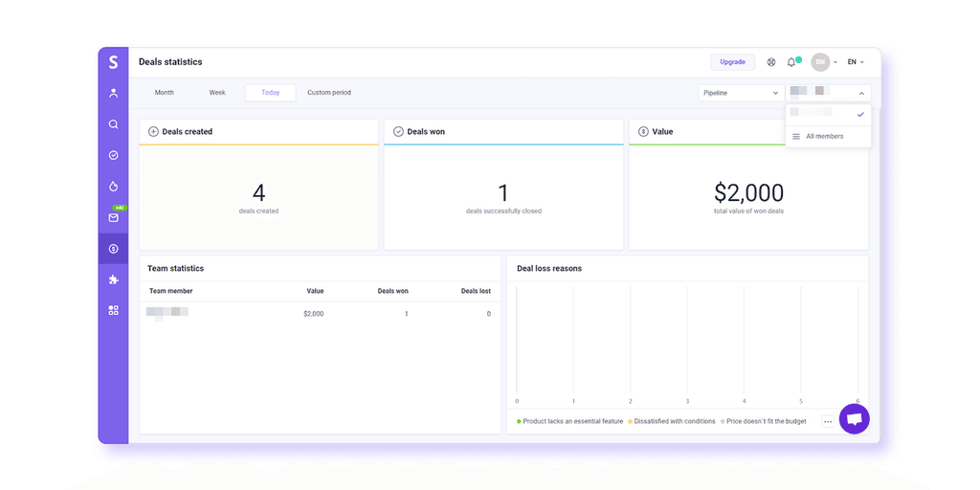Open the BN user avatar
Viewport: 980px width, 490px height.
click(x=820, y=62)
